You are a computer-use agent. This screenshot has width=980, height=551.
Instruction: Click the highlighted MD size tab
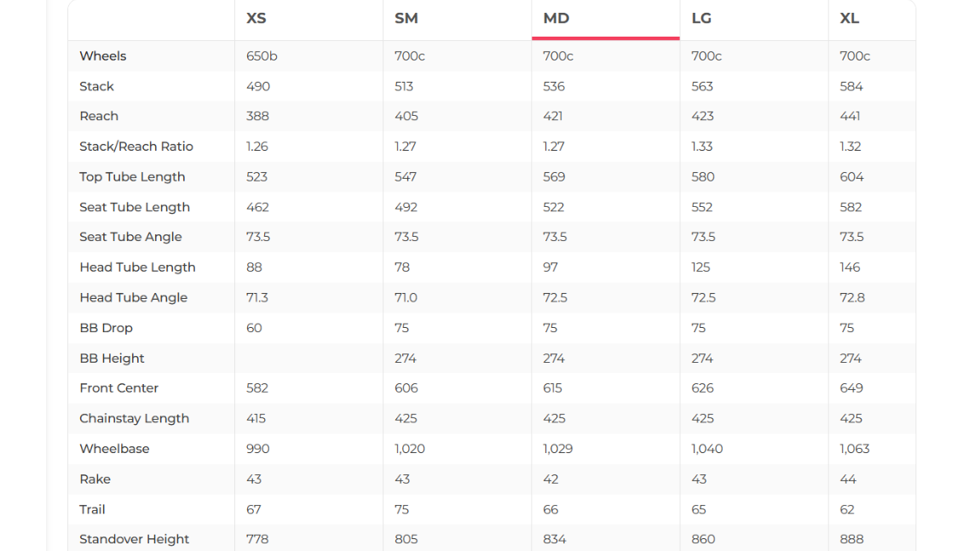click(x=556, y=19)
